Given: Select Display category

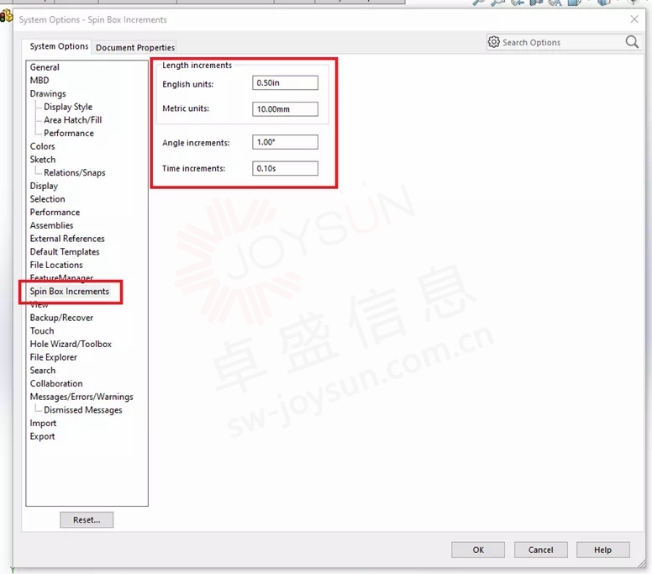Looking at the screenshot, I should pyautogui.click(x=44, y=186).
